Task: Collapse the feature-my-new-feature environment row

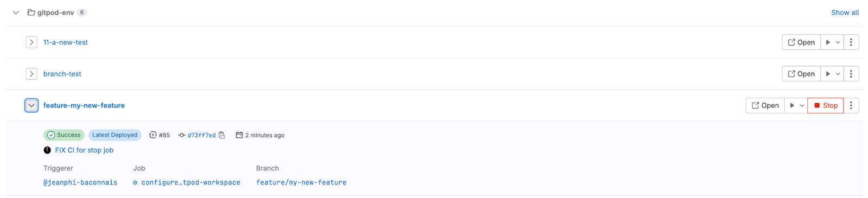Action: [x=31, y=105]
